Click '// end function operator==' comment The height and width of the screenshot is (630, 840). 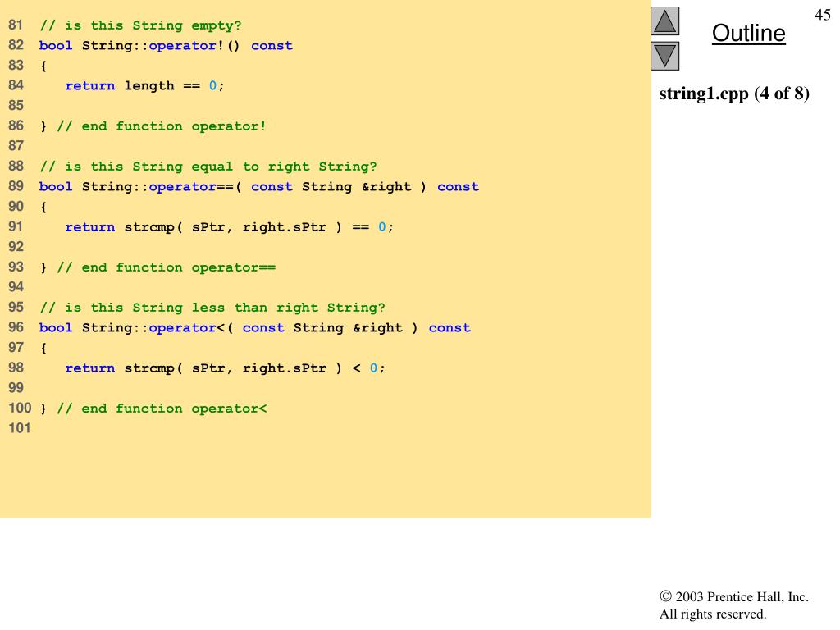tap(166, 267)
